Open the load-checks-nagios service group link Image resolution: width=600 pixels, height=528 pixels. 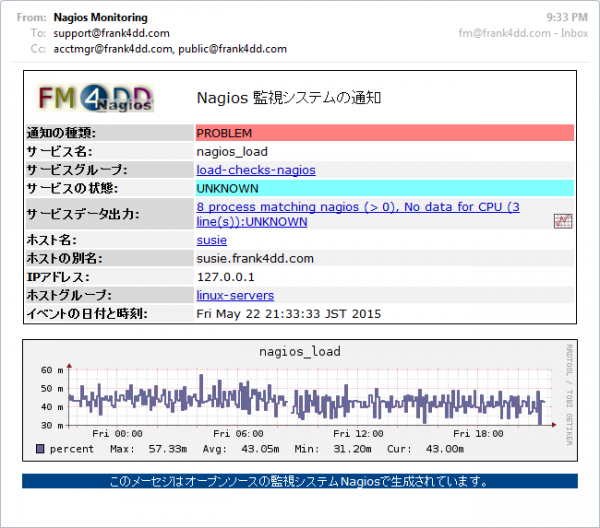coord(255,170)
